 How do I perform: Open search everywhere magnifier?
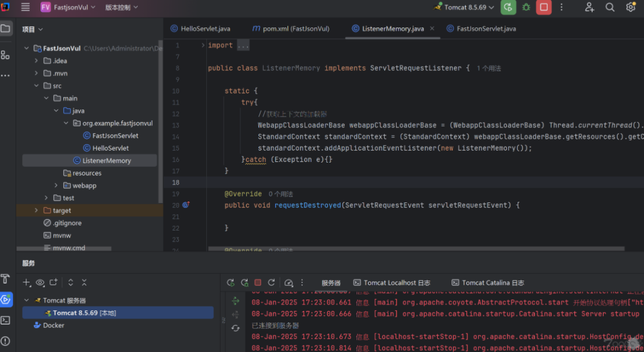coord(610,7)
